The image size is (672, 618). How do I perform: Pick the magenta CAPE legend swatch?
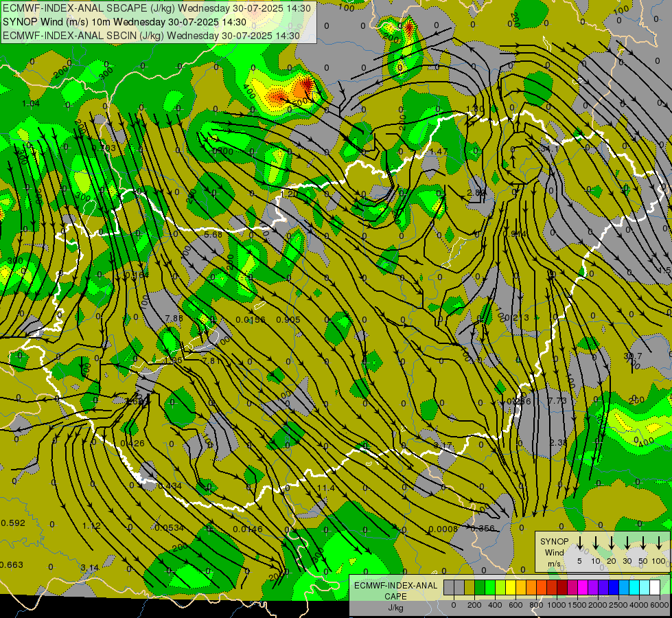pos(583,588)
